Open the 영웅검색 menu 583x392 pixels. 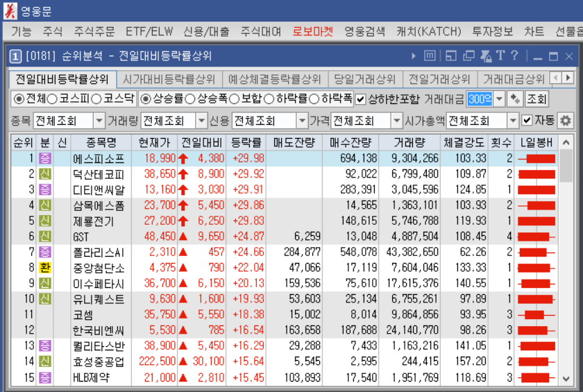[x=364, y=32]
